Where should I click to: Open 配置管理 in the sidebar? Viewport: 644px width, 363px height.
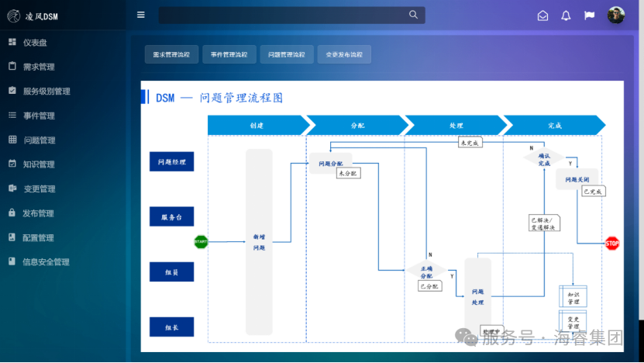(x=38, y=237)
